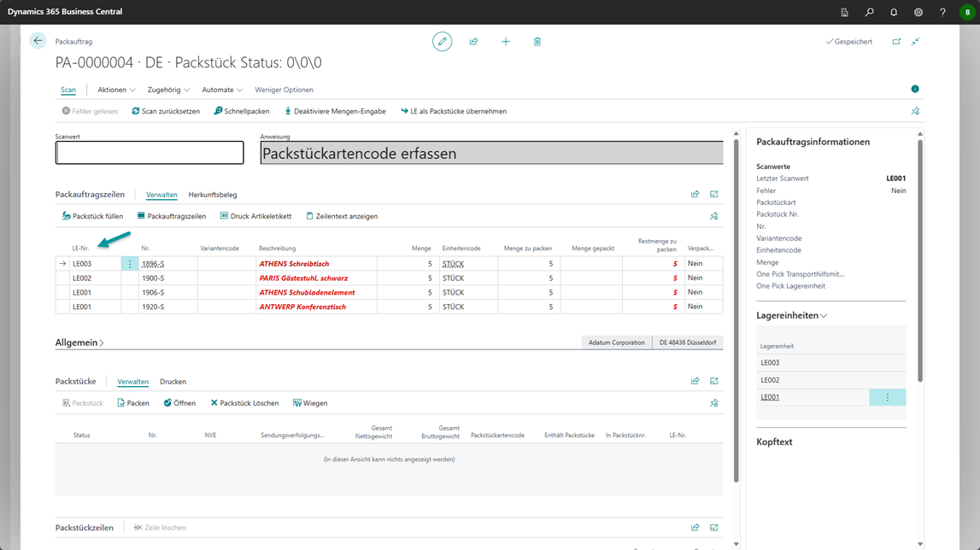Viewport: 980px width, 550px height.
Task: Click the Schnellpacken button
Action: pos(242,111)
